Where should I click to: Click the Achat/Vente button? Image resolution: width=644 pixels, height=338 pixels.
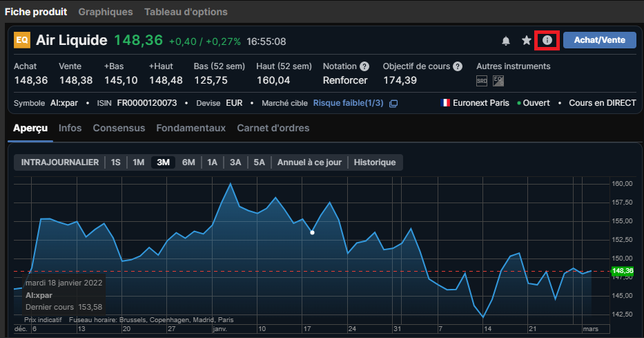(600, 40)
